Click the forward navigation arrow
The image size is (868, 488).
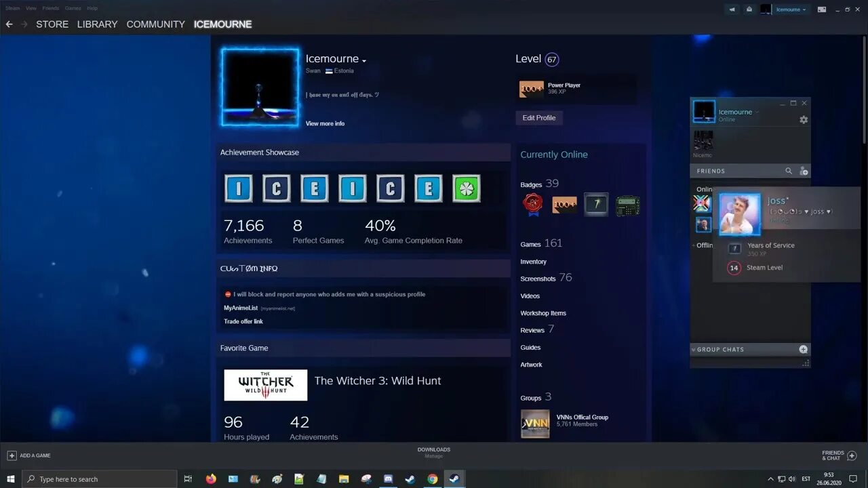pyautogui.click(x=24, y=24)
